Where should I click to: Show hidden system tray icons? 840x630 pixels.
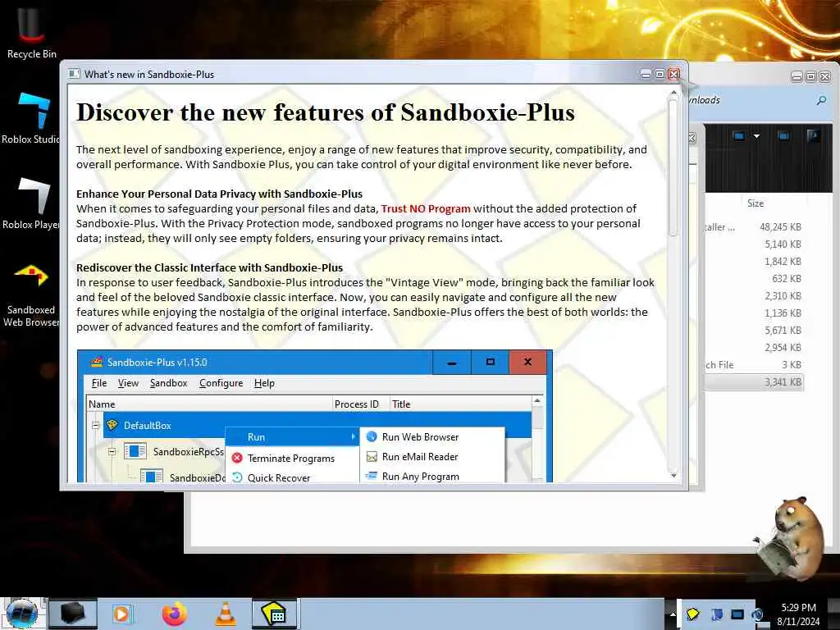click(x=673, y=614)
